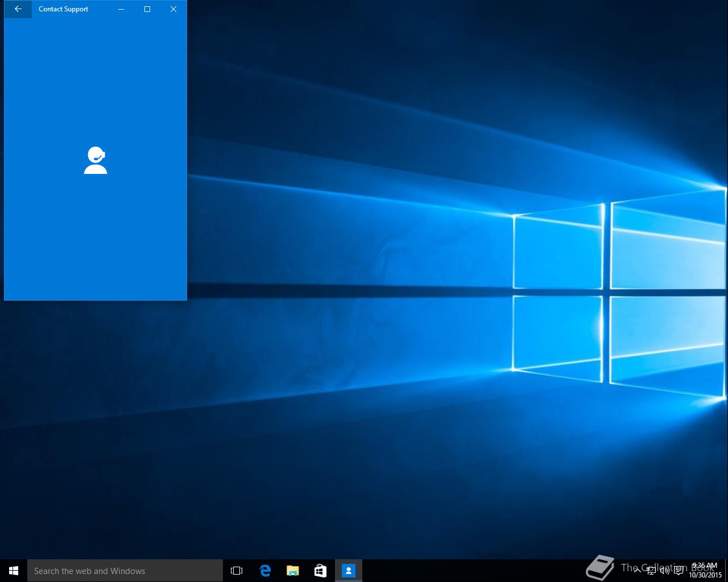Click the Contact Support title text

(64, 9)
